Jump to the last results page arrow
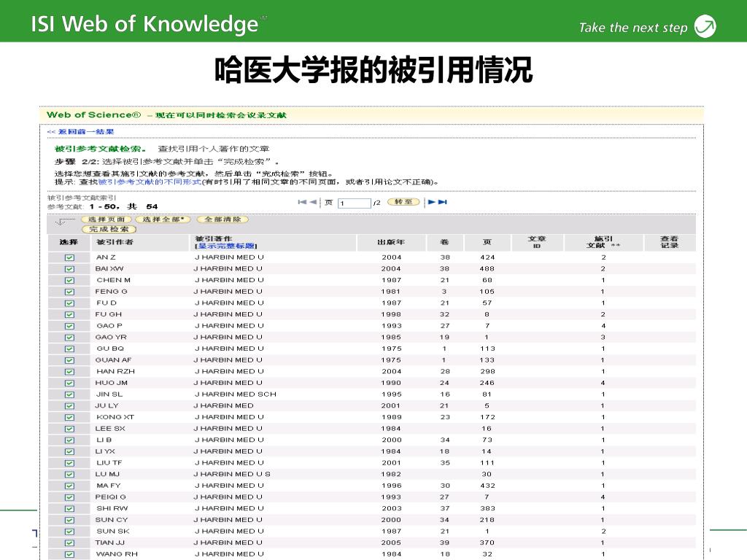 tap(443, 202)
